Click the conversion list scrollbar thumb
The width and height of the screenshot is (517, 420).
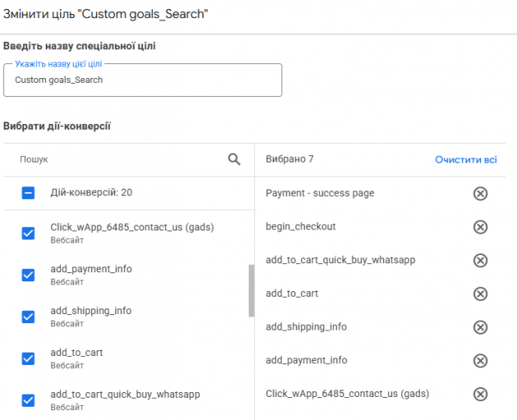[251, 290]
